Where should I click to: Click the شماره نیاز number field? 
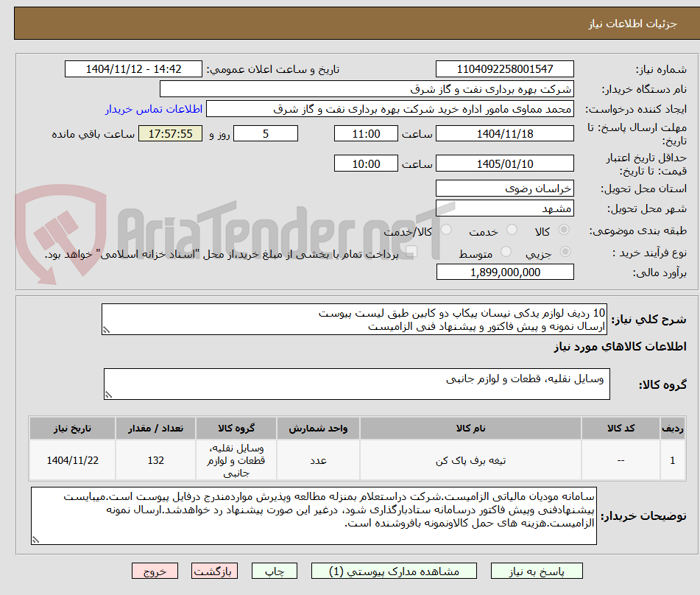504,69
